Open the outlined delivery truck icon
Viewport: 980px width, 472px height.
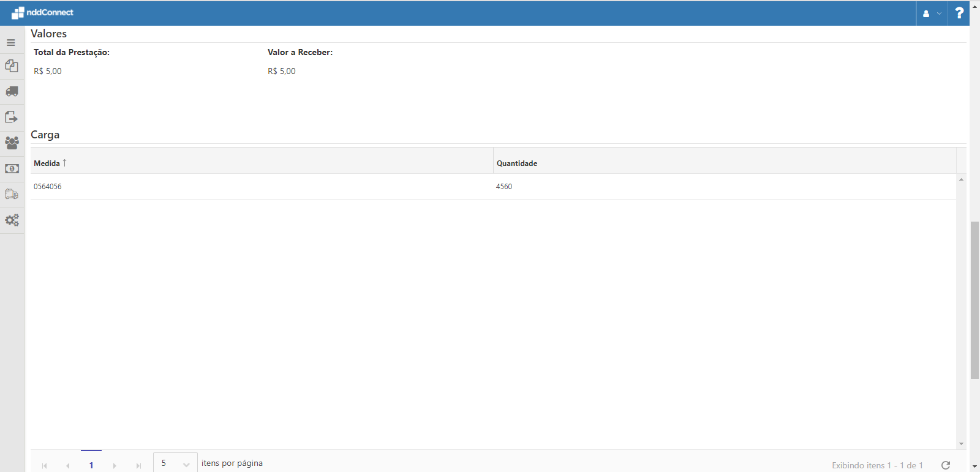12,194
